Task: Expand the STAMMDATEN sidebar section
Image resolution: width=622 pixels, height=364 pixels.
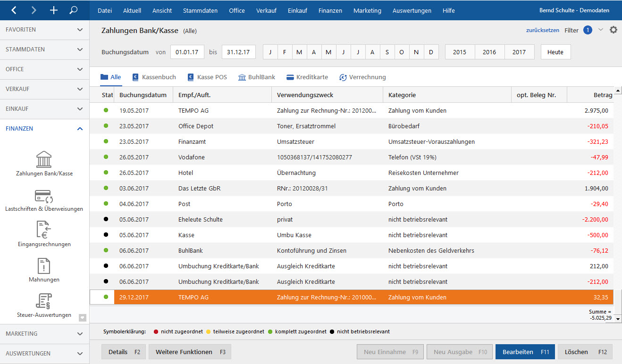Action: pyautogui.click(x=44, y=50)
